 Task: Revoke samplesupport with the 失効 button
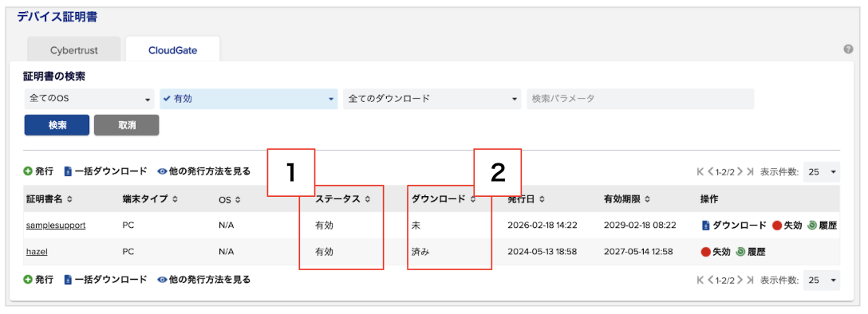(x=787, y=225)
